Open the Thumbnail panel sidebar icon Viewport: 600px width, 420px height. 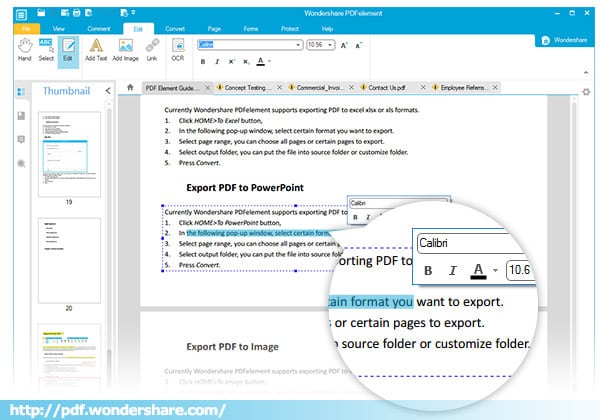click(x=21, y=92)
